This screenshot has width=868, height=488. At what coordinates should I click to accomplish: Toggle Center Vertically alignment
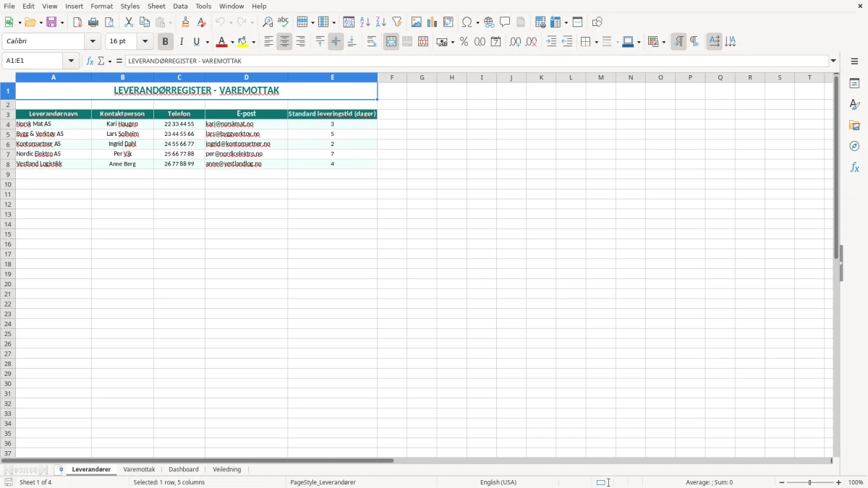pos(336,42)
